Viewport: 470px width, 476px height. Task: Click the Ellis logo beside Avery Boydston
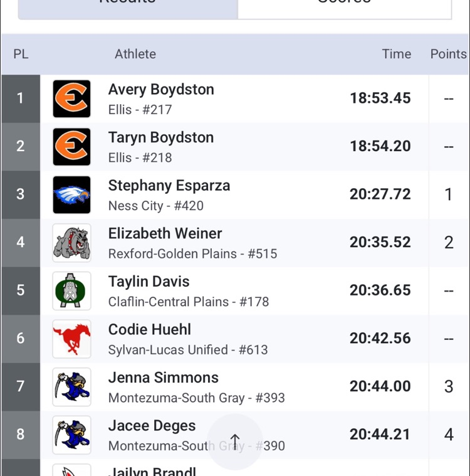pos(71,98)
